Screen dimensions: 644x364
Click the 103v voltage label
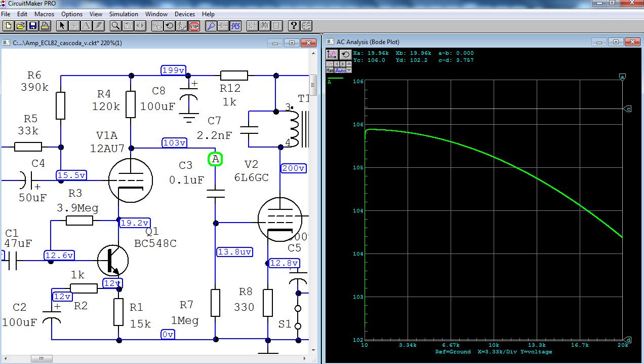(x=174, y=143)
